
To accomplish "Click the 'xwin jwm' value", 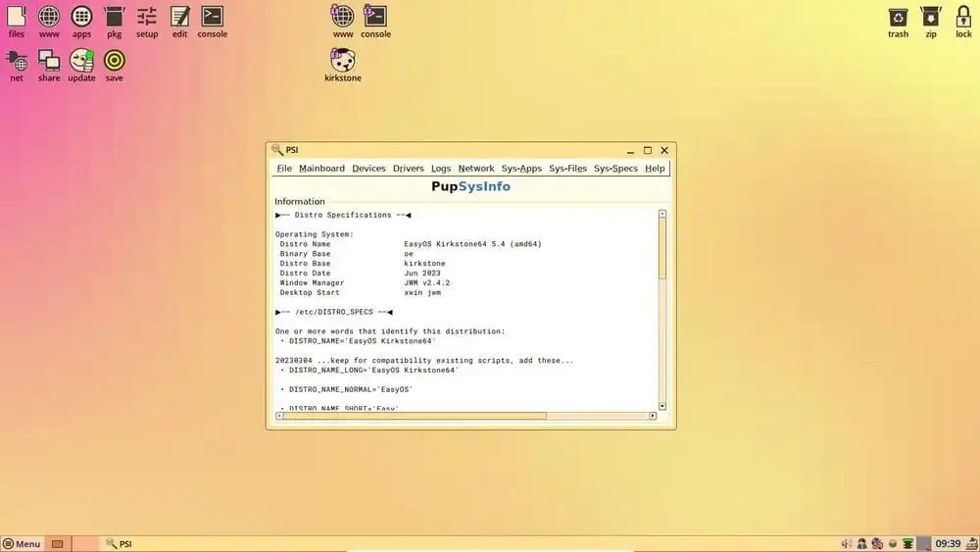I will tap(421, 292).
